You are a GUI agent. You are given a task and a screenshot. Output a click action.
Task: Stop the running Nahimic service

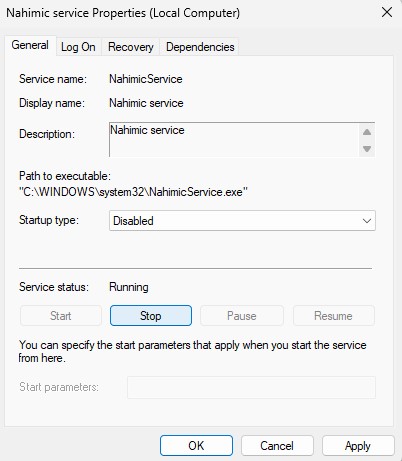[x=151, y=316]
